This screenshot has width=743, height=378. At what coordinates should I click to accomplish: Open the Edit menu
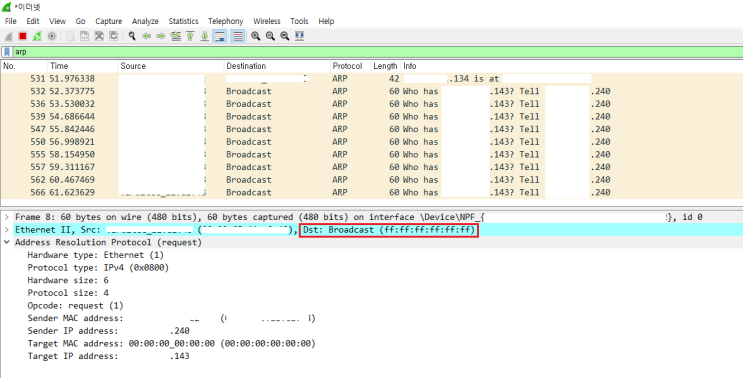point(33,21)
